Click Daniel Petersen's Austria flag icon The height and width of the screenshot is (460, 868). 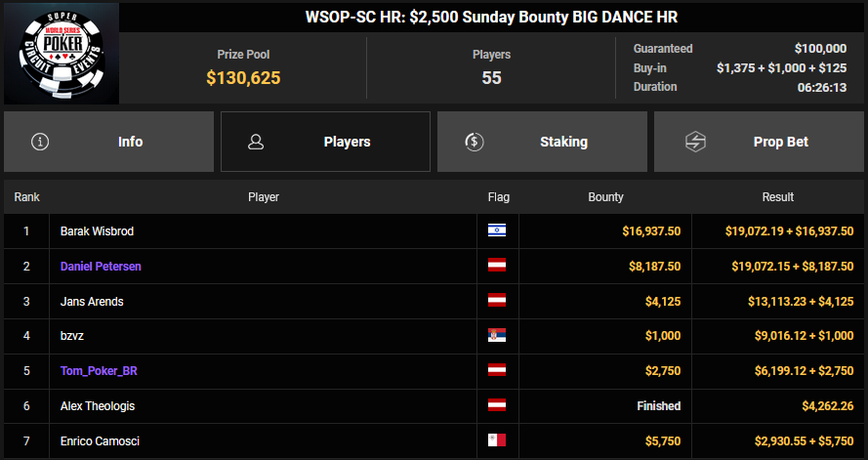click(x=497, y=266)
